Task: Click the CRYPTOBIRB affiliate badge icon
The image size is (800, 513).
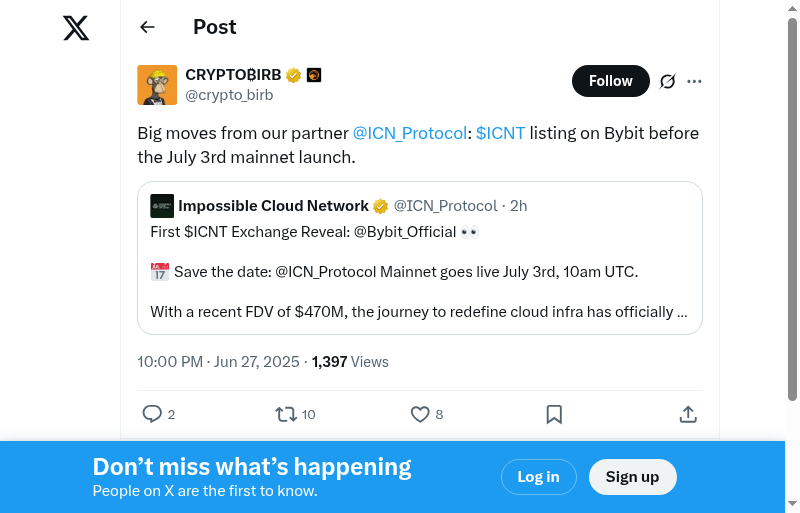Action: (314, 75)
